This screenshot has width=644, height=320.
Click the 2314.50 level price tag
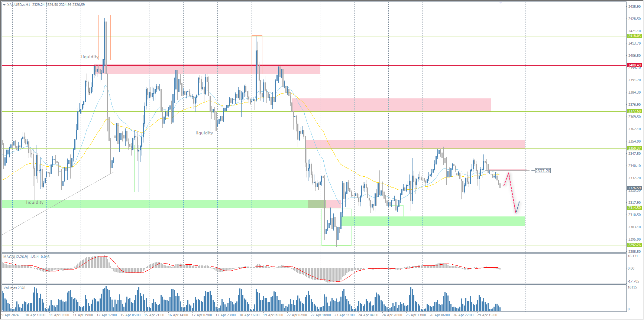(x=634, y=208)
